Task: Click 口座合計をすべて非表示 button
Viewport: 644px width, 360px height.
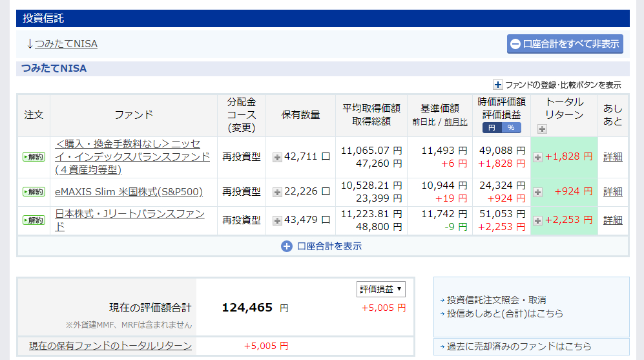Action: click(x=565, y=44)
